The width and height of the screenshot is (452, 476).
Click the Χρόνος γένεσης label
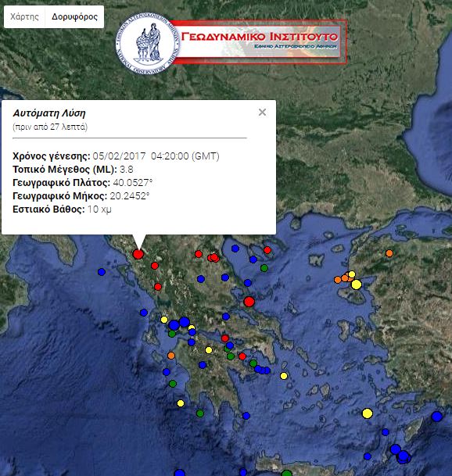click(x=52, y=156)
